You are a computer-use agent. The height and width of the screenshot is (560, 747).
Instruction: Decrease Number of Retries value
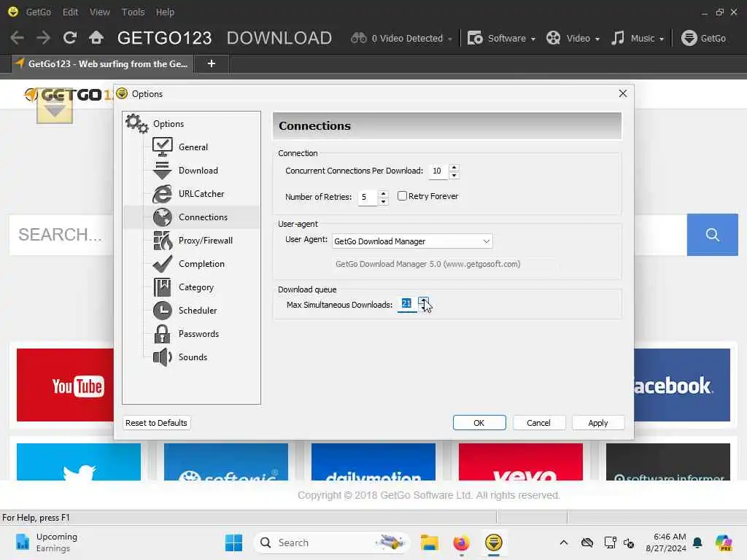pos(383,201)
